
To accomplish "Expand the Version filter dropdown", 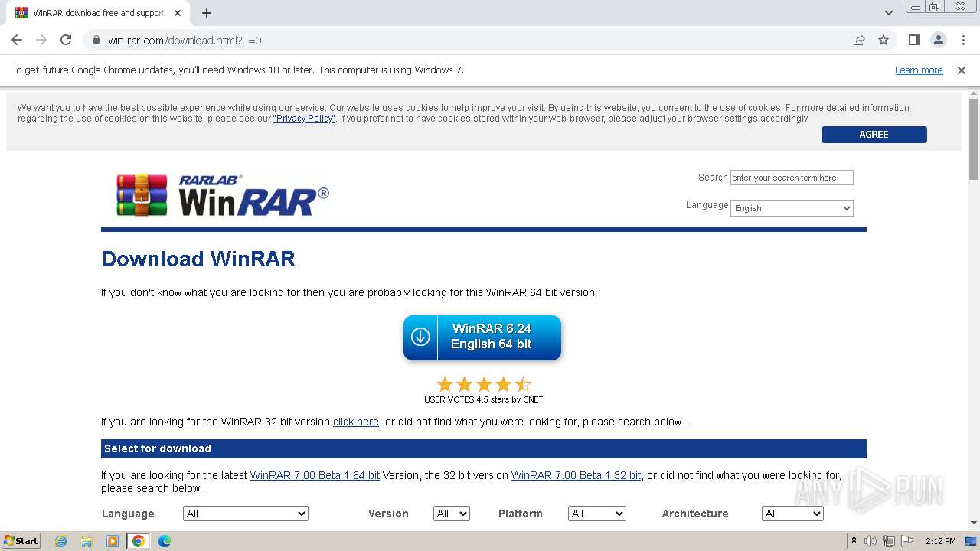I will (x=452, y=514).
